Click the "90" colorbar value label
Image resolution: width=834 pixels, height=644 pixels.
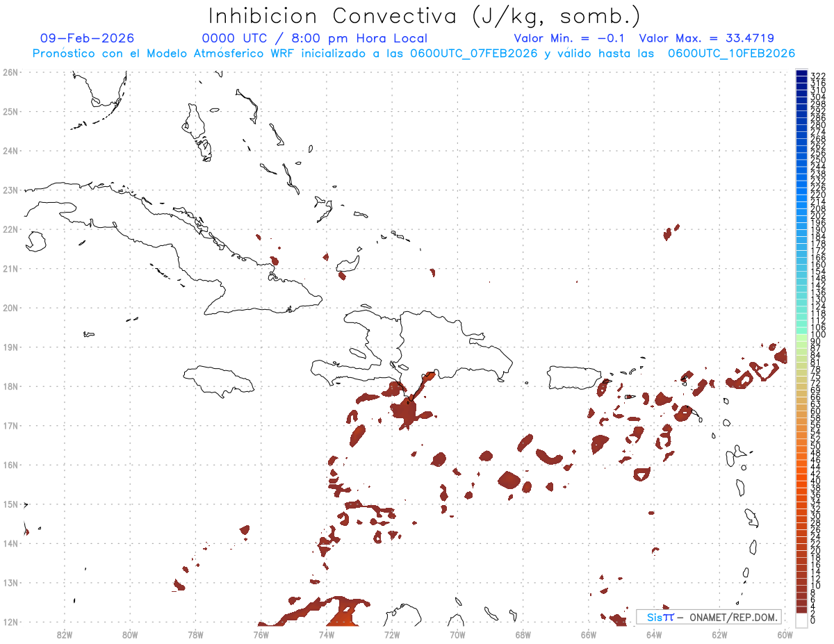(x=816, y=341)
